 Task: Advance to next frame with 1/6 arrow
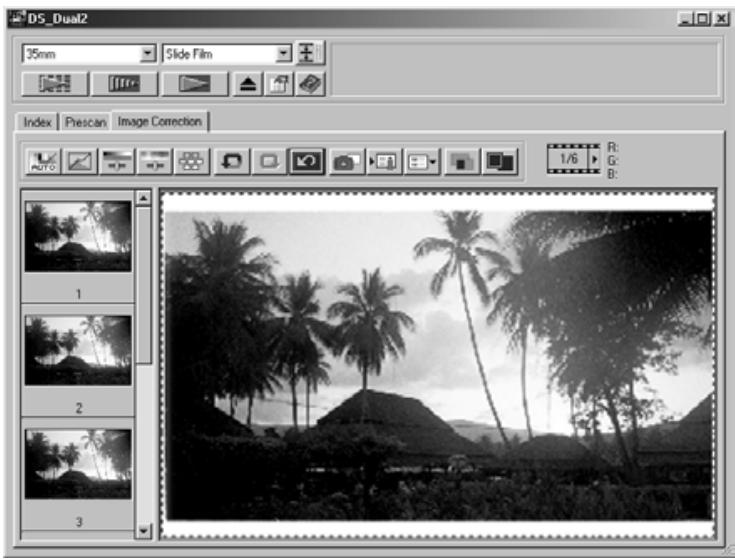click(x=594, y=159)
